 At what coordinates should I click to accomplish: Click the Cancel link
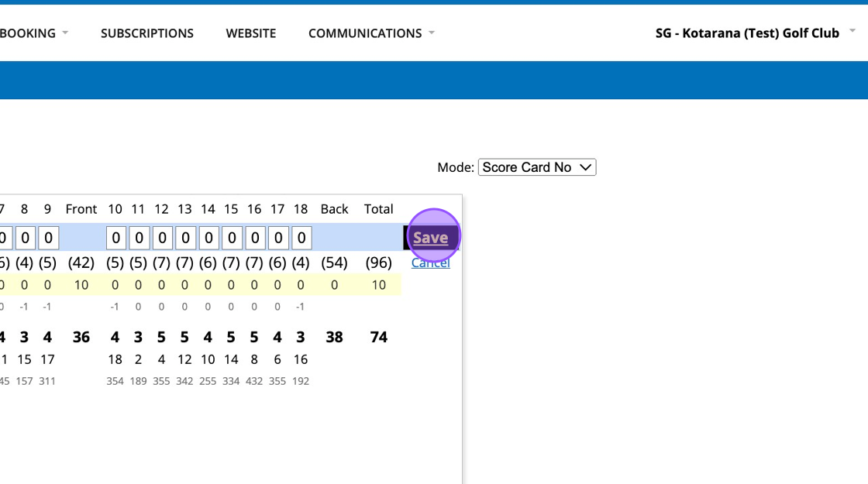pyautogui.click(x=430, y=263)
